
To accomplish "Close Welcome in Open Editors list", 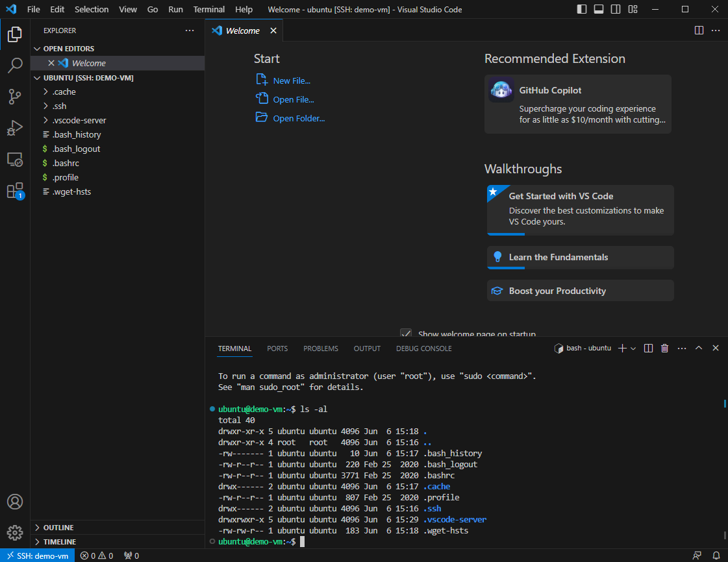I will [x=51, y=63].
